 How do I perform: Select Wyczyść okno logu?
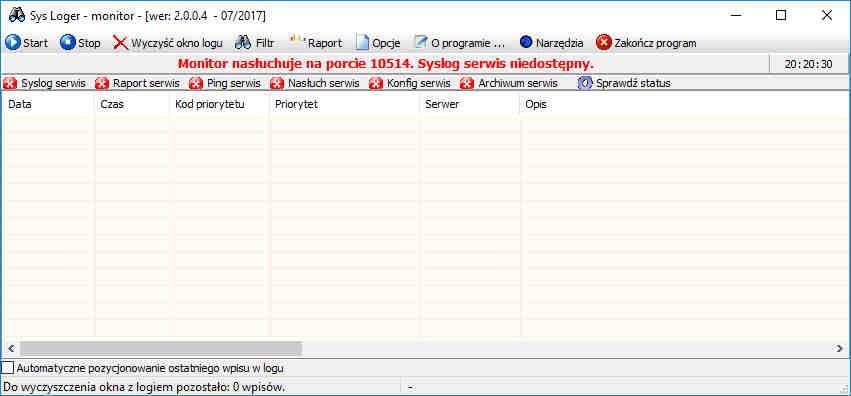click(x=177, y=43)
